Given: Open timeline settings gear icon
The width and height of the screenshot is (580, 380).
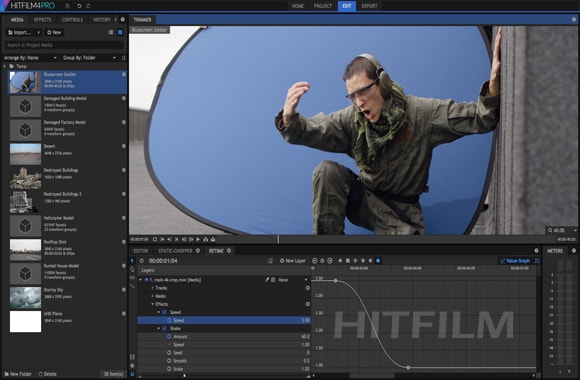Looking at the screenshot, I should 132,366.
